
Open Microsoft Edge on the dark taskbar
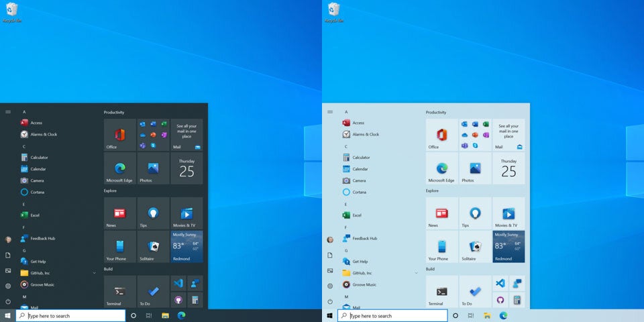(181, 315)
